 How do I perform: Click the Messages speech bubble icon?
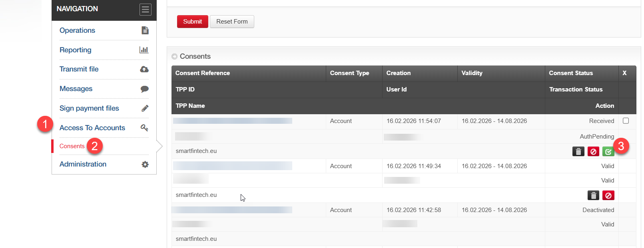click(x=145, y=89)
